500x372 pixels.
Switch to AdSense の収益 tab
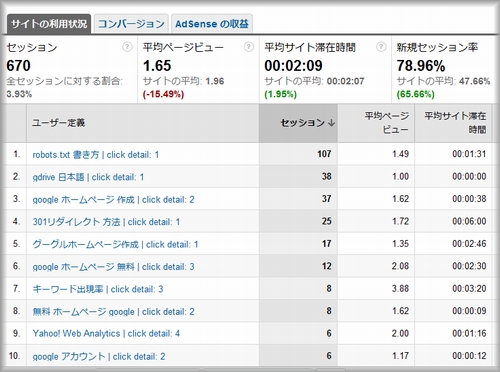tap(212, 24)
